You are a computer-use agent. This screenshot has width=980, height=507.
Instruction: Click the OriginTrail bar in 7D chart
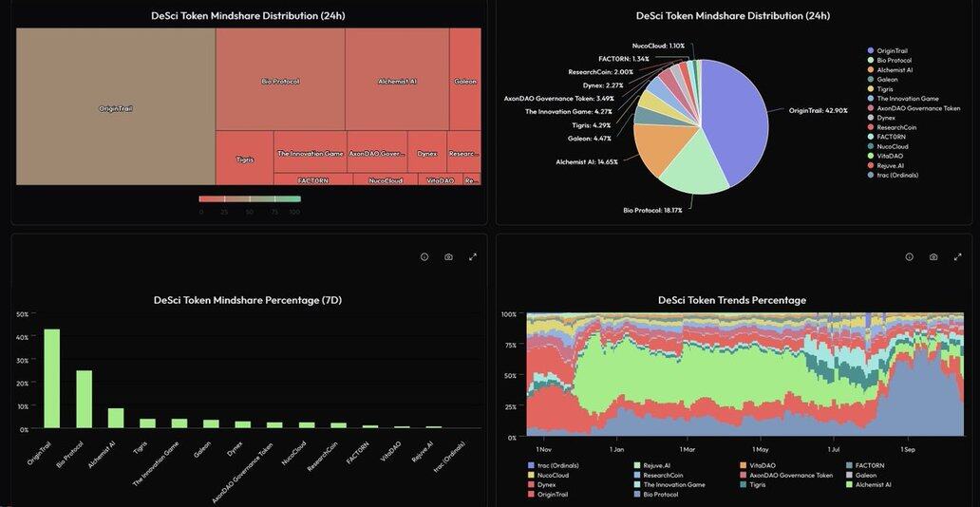click(x=51, y=379)
